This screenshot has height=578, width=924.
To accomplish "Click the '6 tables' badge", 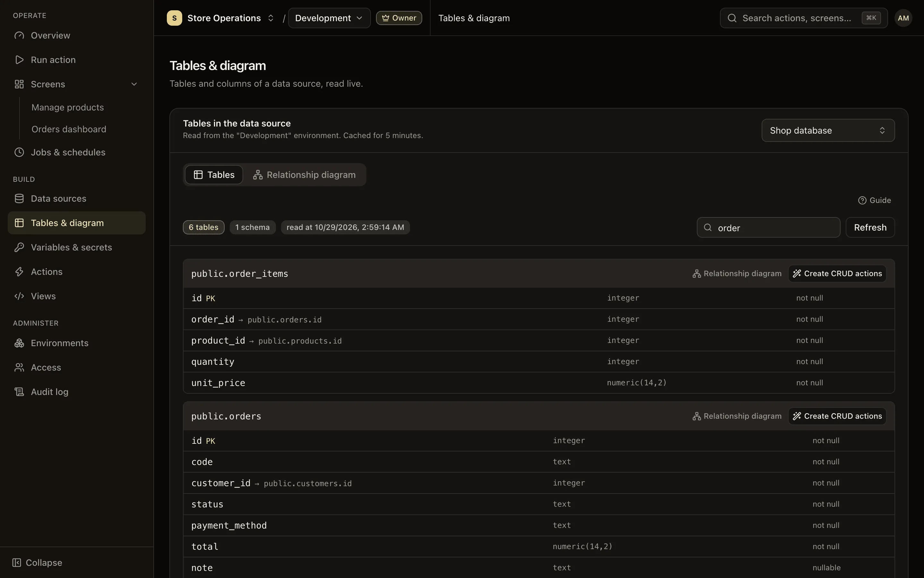I will 203,227.
